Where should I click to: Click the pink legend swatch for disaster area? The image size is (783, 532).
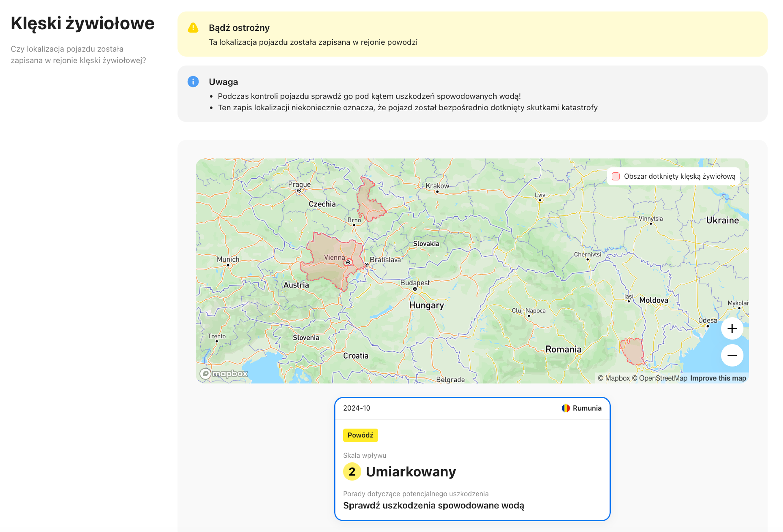tap(615, 176)
